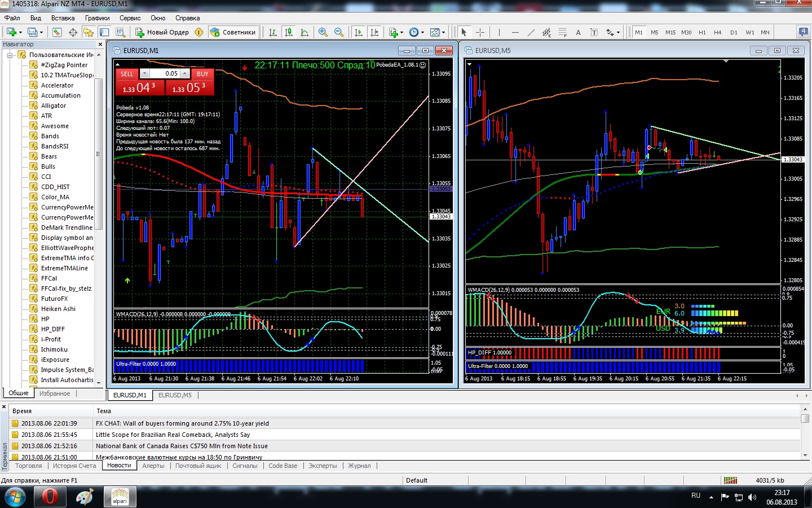Zoom in on the chart

[x=323, y=32]
